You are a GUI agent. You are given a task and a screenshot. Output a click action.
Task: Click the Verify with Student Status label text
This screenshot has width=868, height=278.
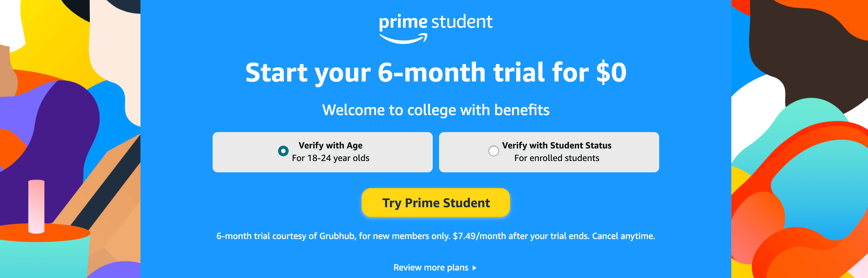pyautogui.click(x=557, y=145)
